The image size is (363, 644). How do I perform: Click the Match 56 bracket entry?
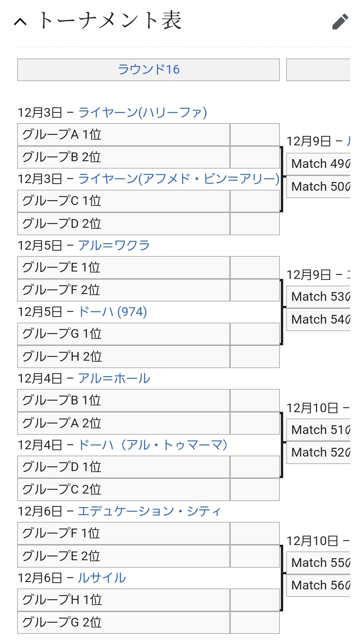click(x=319, y=585)
